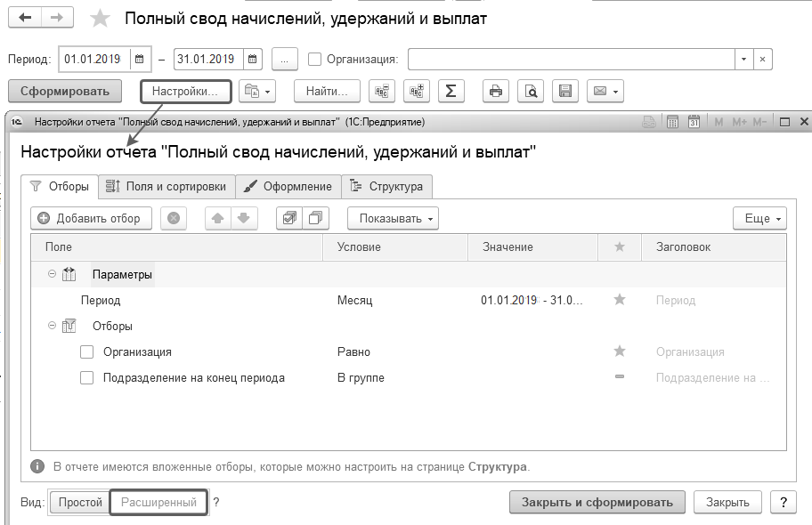Toggle the star for the Организация filter row
The image size is (812, 525).
(x=620, y=351)
